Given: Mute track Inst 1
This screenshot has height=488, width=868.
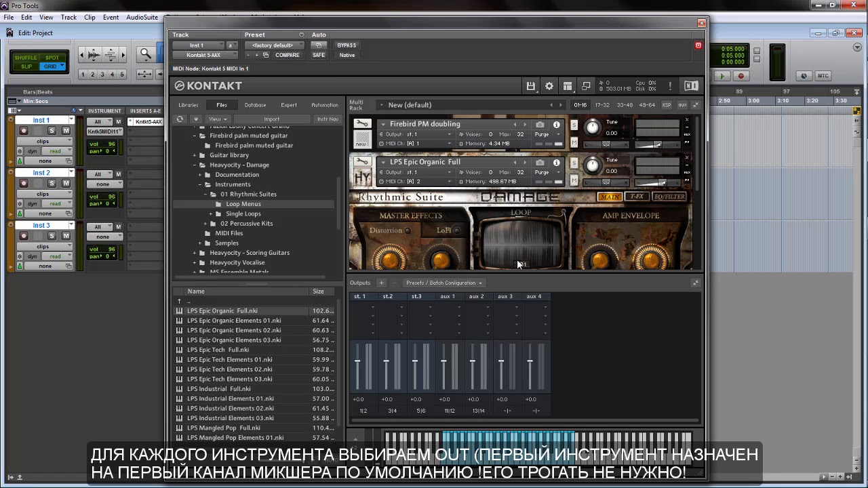Looking at the screenshot, I should pyautogui.click(x=66, y=131).
